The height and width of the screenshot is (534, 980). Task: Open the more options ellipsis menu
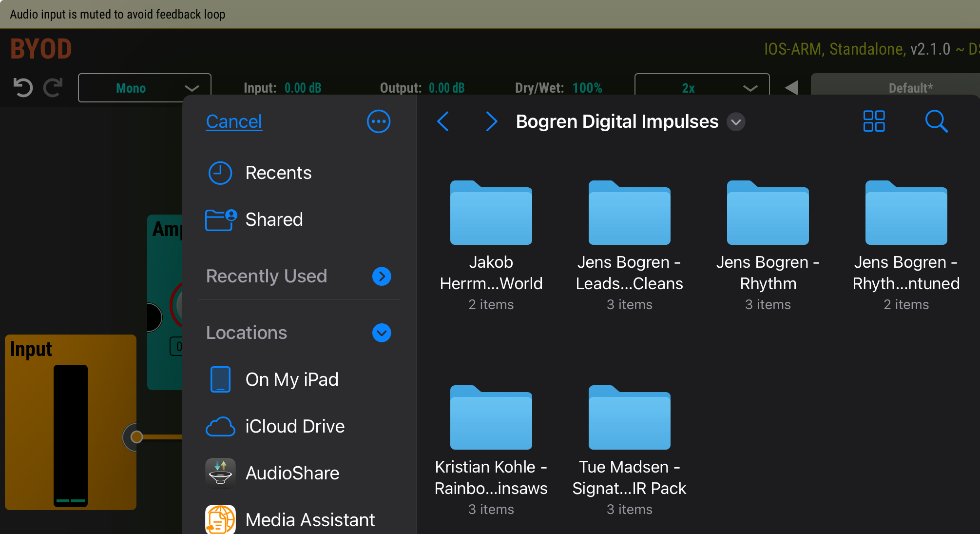coord(379,121)
